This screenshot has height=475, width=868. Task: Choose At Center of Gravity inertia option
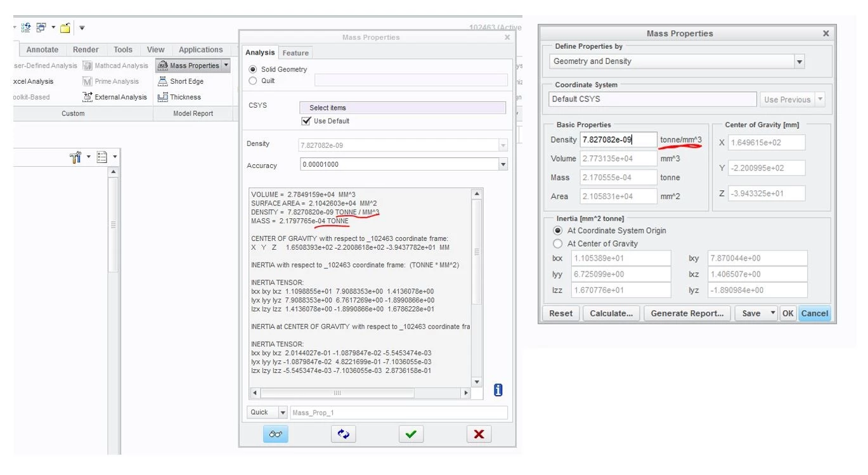pyautogui.click(x=558, y=244)
